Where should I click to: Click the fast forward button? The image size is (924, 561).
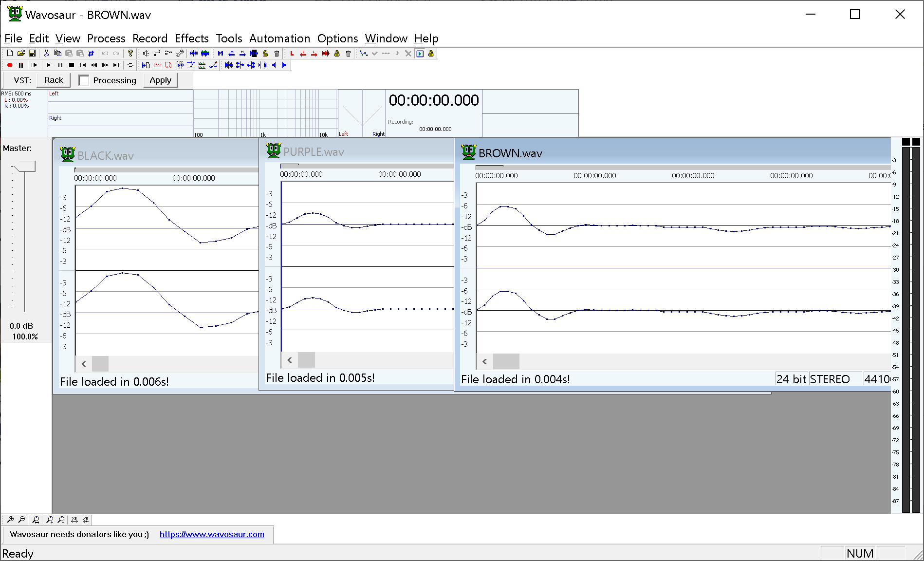tap(105, 65)
